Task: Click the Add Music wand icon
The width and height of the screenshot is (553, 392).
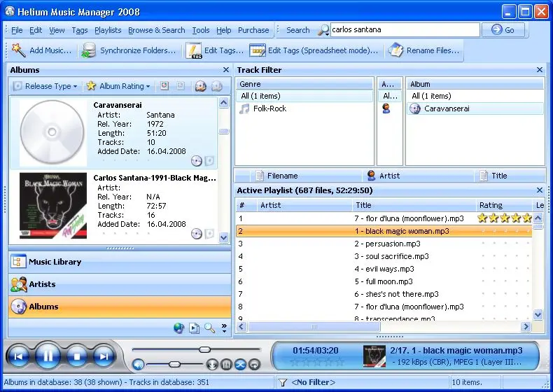Action: coord(18,50)
